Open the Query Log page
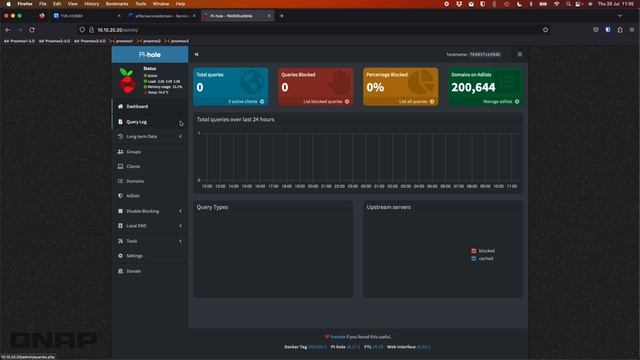The height and width of the screenshot is (360, 640). [150, 122]
